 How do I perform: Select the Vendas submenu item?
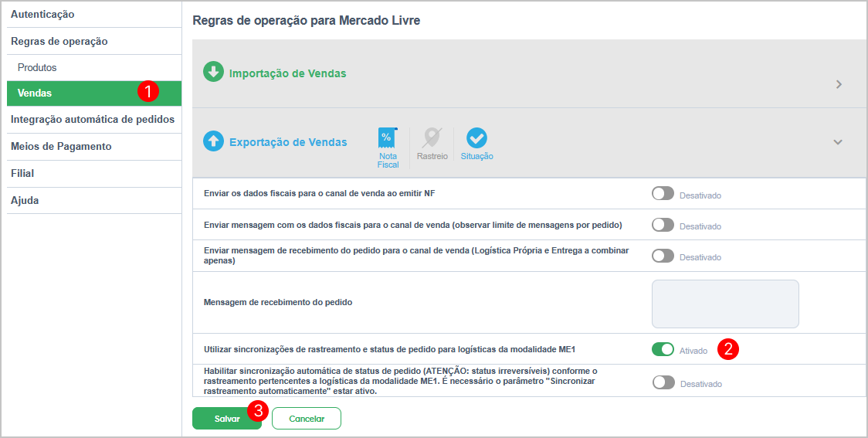tap(94, 93)
